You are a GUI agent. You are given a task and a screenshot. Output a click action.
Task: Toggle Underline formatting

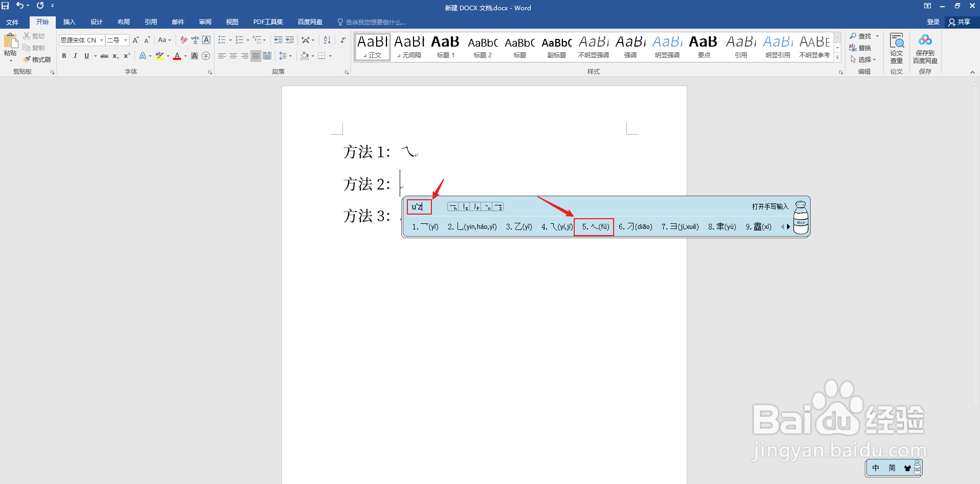pos(86,56)
